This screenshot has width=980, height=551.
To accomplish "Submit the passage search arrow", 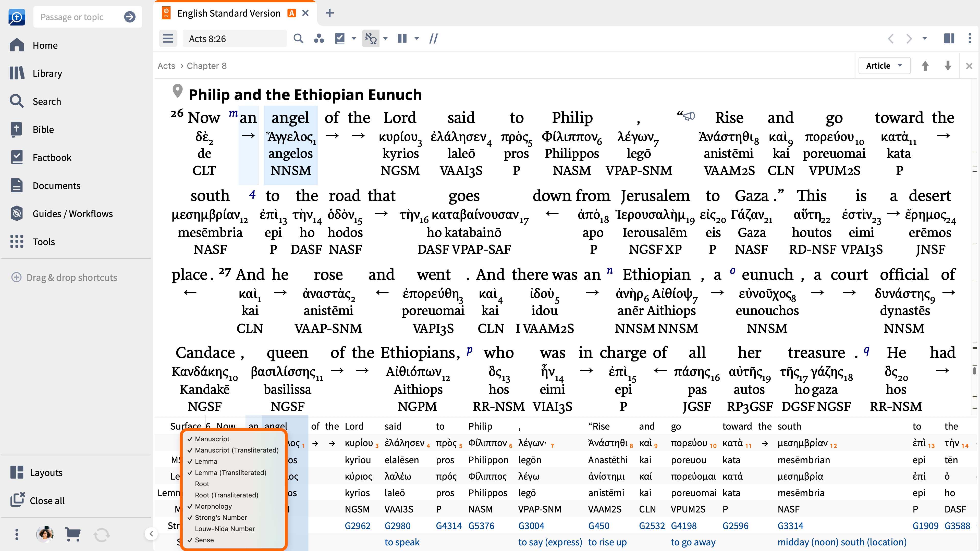I will point(130,17).
